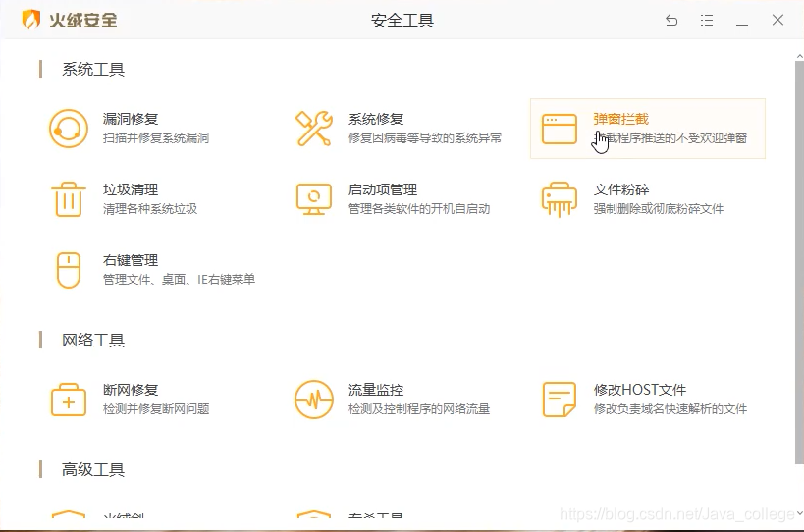Click the 流量监控 title label

tap(376, 390)
